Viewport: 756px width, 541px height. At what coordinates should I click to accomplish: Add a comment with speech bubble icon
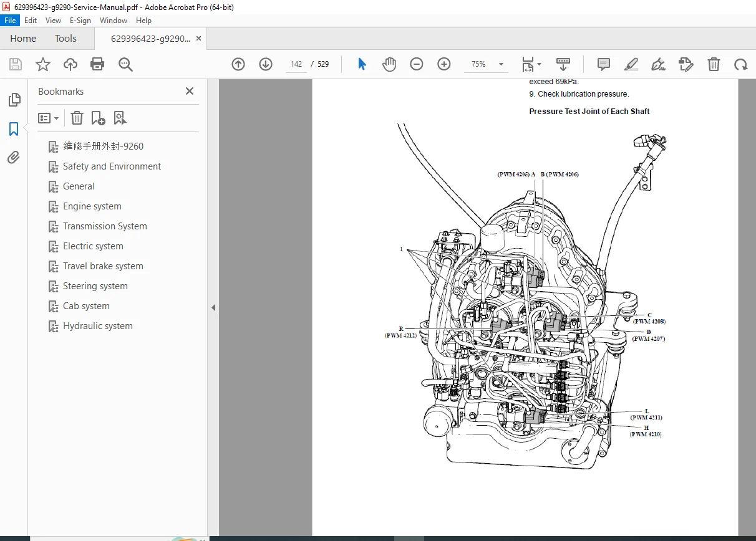coord(604,64)
